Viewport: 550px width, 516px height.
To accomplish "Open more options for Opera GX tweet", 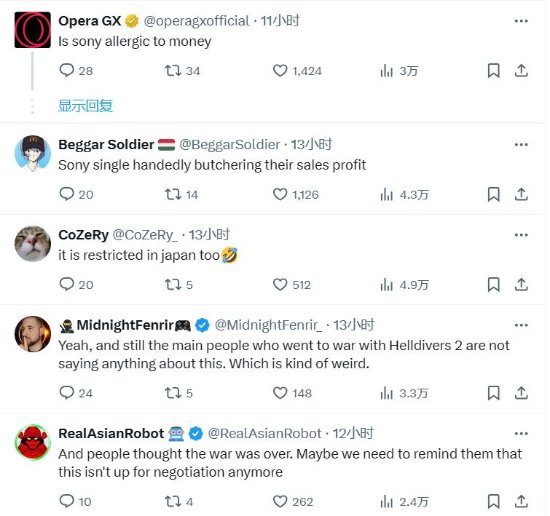I will [521, 21].
